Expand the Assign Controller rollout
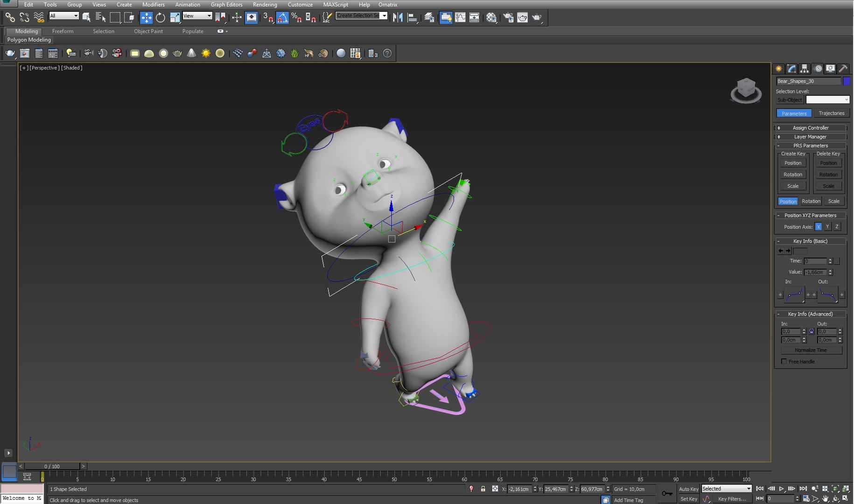Screen dimensions: 854x504 (x=811, y=128)
